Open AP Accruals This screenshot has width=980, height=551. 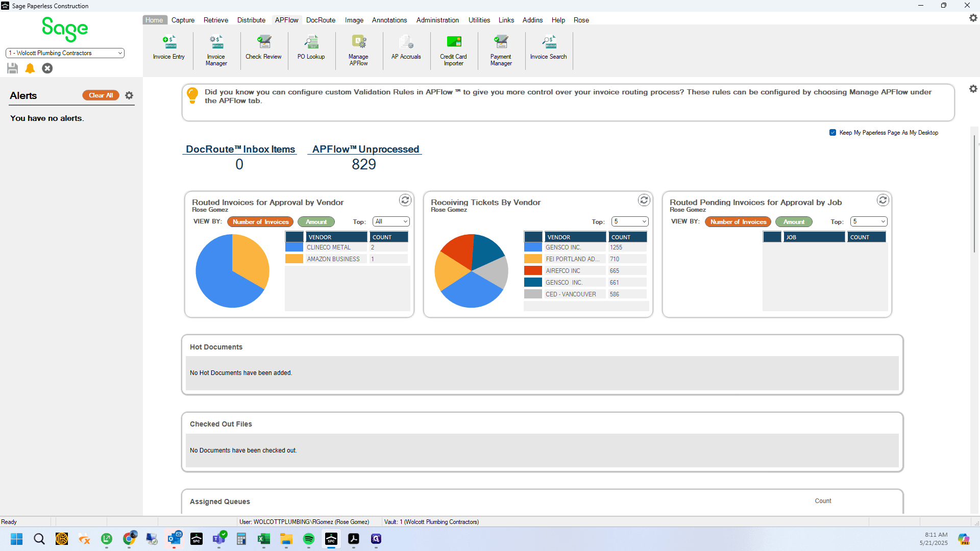pyautogui.click(x=406, y=47)
